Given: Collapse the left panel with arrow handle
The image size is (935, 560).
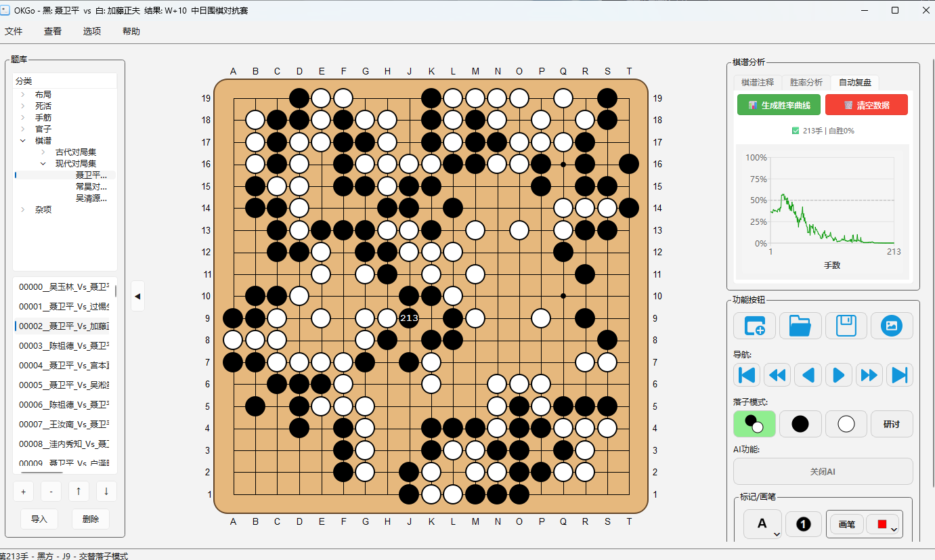Looking at the screenshot, I should coord(137,296).
